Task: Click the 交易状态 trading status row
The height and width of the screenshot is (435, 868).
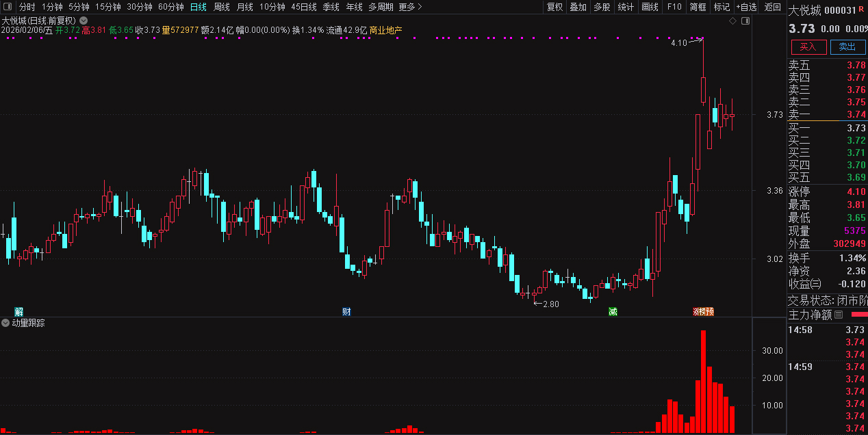Action: tap(827, 300)
